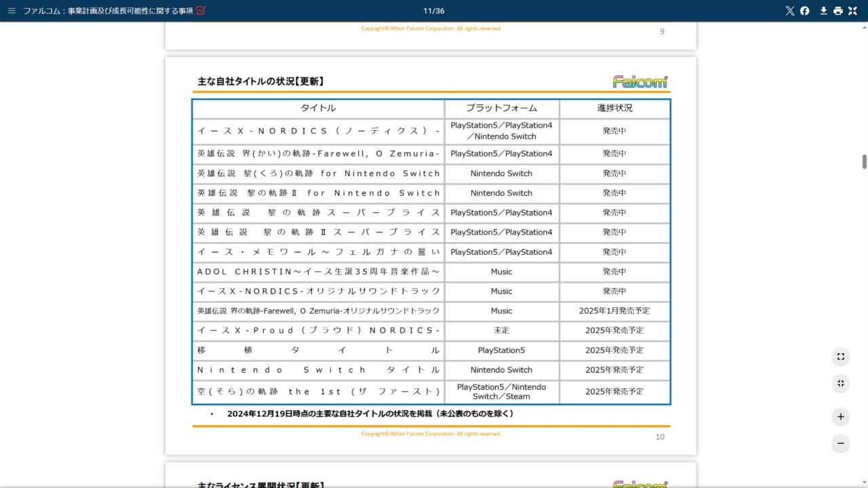Click the 2025年1月発売予定 status cell
This screenshot has width=868, height=488.
tap(615, 311)
